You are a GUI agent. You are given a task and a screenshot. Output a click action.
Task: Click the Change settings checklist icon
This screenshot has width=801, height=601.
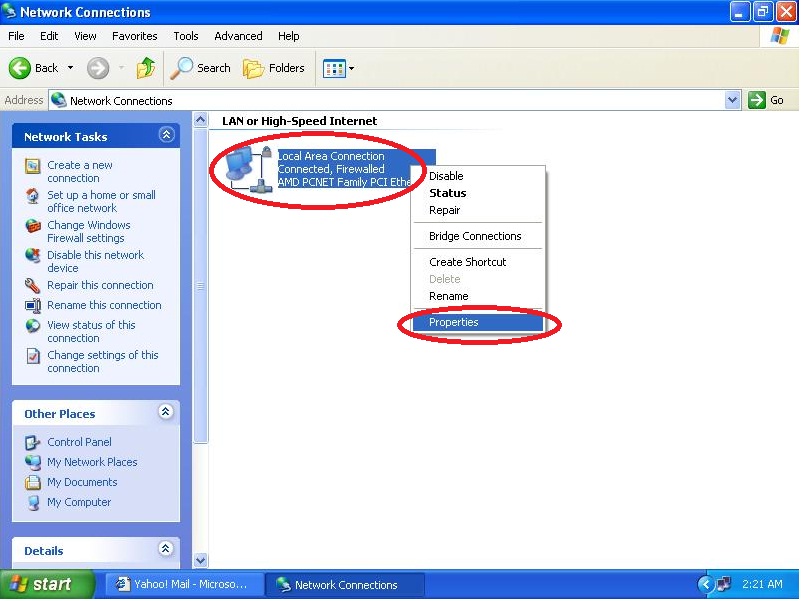33,355
